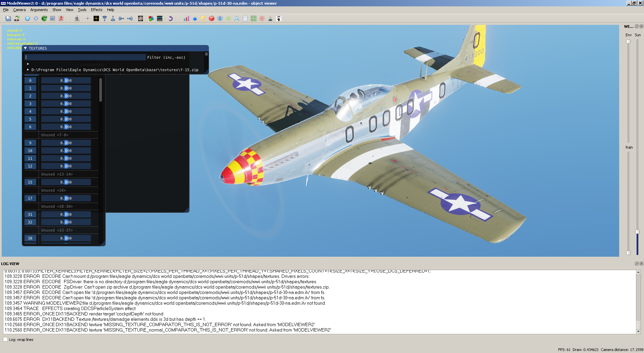The width and height of the screenshot is (644, 353).
Task: Click the arguments list scrollbar
Action: coord(101,90)
